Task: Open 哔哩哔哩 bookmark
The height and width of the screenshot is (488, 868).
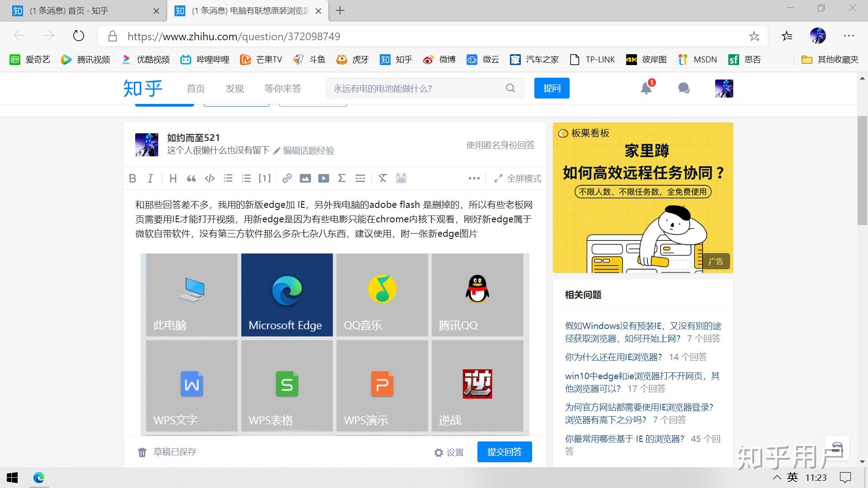Action: pos(205,60)
